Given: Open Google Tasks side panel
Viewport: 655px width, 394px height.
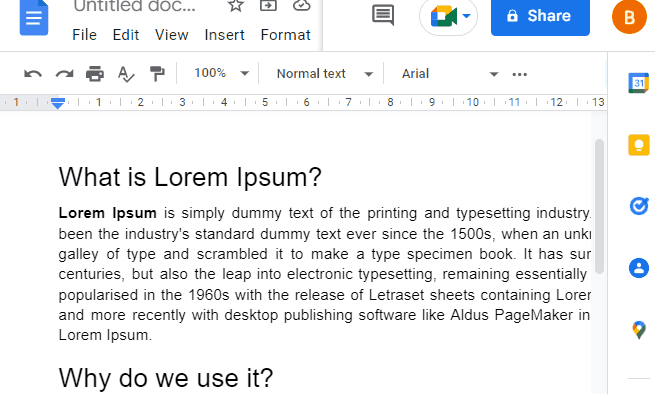Looking at the screenshot, I should (x=639, y=206).
